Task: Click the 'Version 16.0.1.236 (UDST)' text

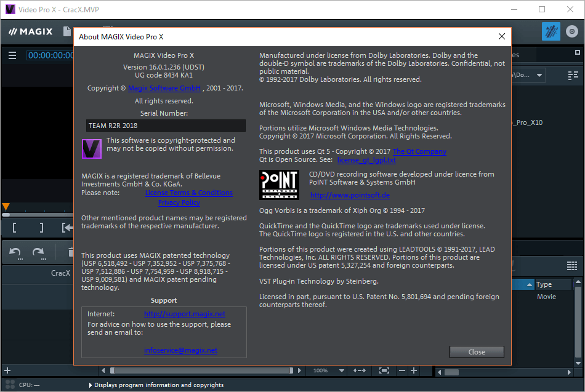Action: pos(164,67)
